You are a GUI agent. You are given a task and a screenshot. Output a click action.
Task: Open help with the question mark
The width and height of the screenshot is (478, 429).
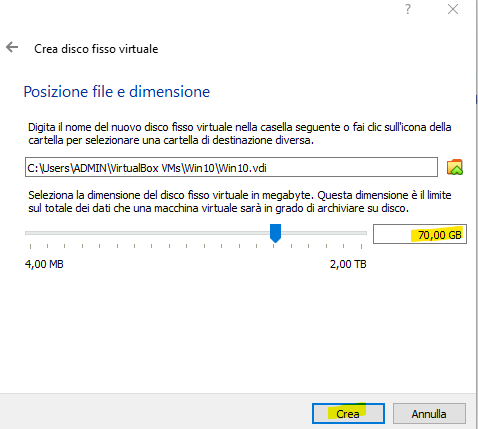coord(408,9)
